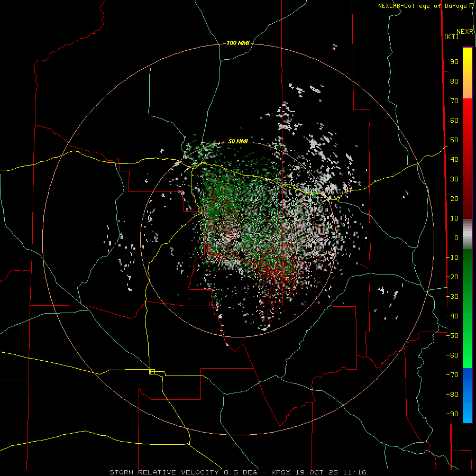476x476 pixels.
Task: Pick the gray zero-velocity segment of the color bar
Action: point(467,234)
